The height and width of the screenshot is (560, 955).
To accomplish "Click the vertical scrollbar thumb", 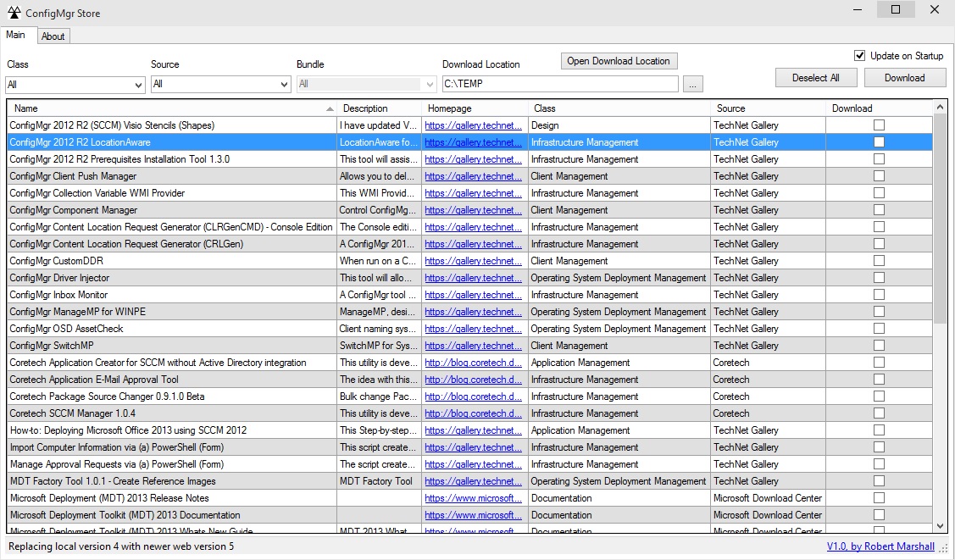I will (x=941, y=220).
